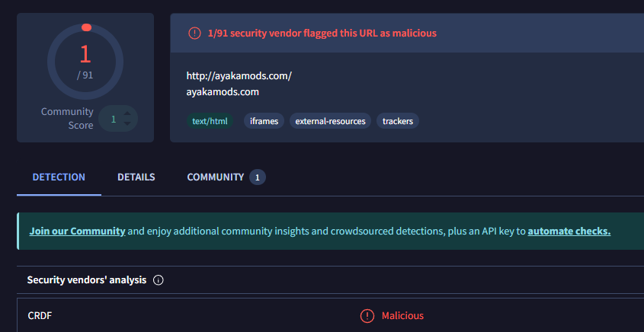The image size is (644, 332).
Task: Open the DETAILS tab
Action: tap(136, 177)
